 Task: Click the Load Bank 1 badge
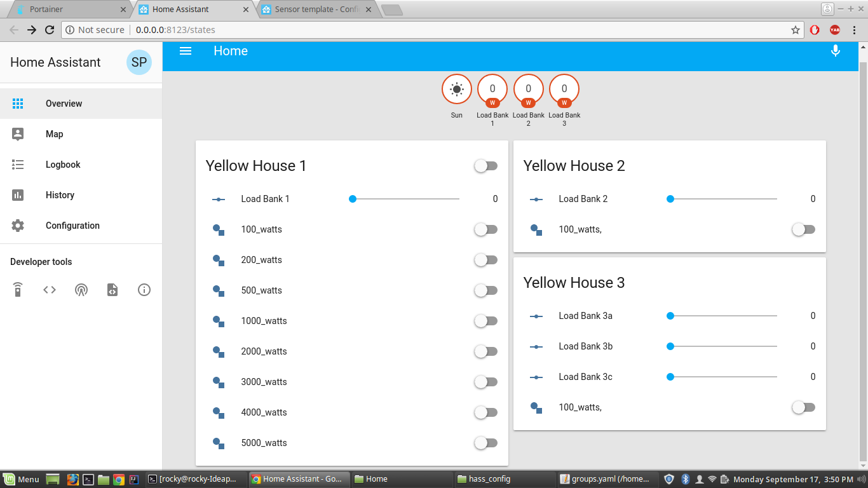click(x=492, y=89)
